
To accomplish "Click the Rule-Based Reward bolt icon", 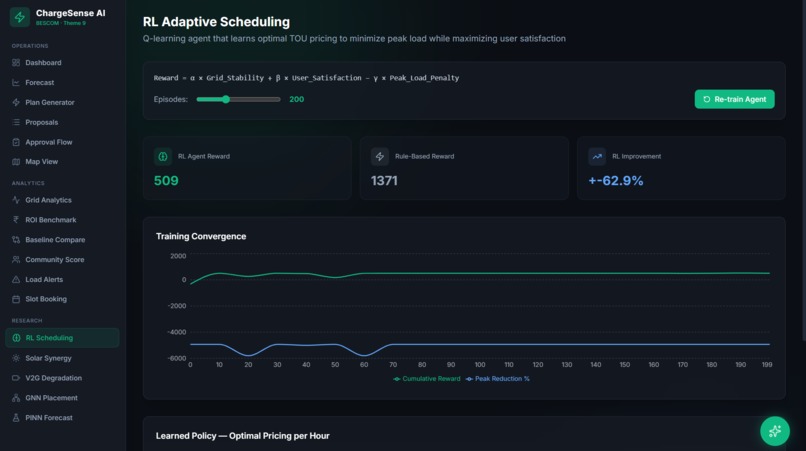I will click(x=380, y=156).
